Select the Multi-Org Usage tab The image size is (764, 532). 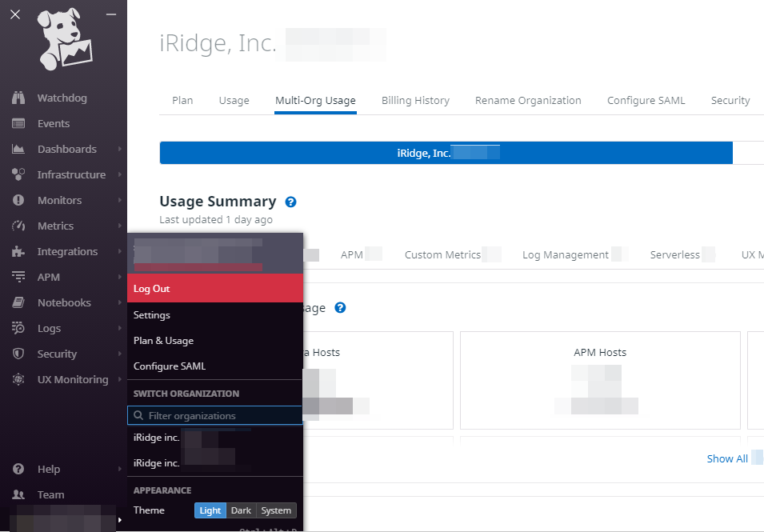click(x=315, y=100)
